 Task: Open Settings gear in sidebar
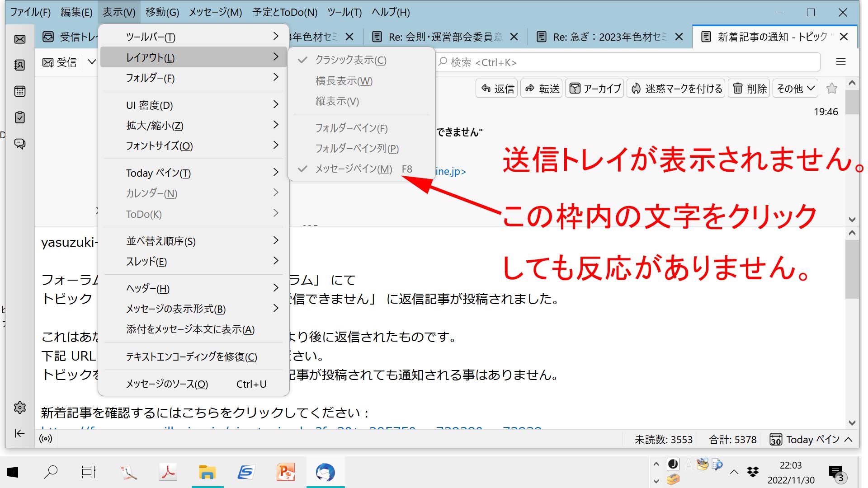20,408
